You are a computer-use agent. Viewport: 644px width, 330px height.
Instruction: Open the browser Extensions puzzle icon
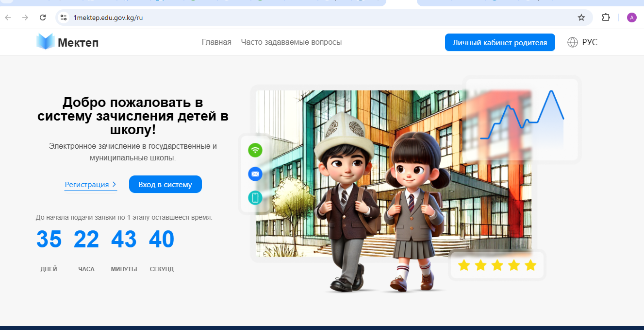coord(606,18)
